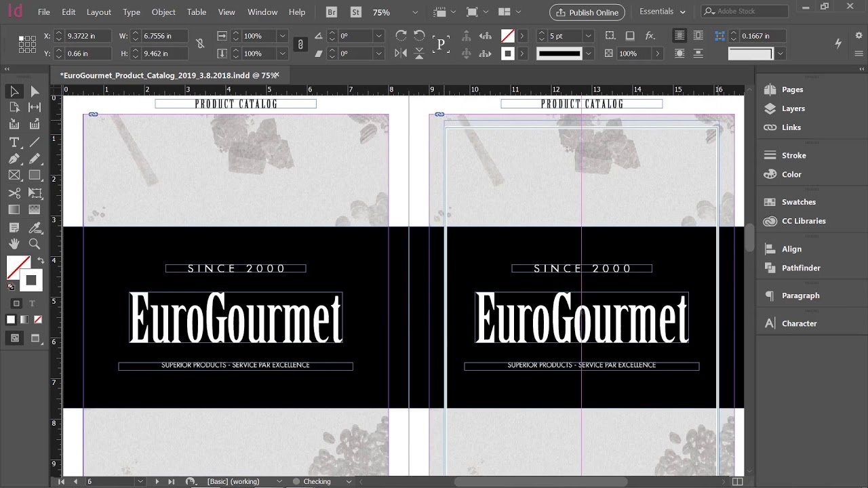
Task: Toggle constrain proportions for scaling chain
Action: (300, 44)
